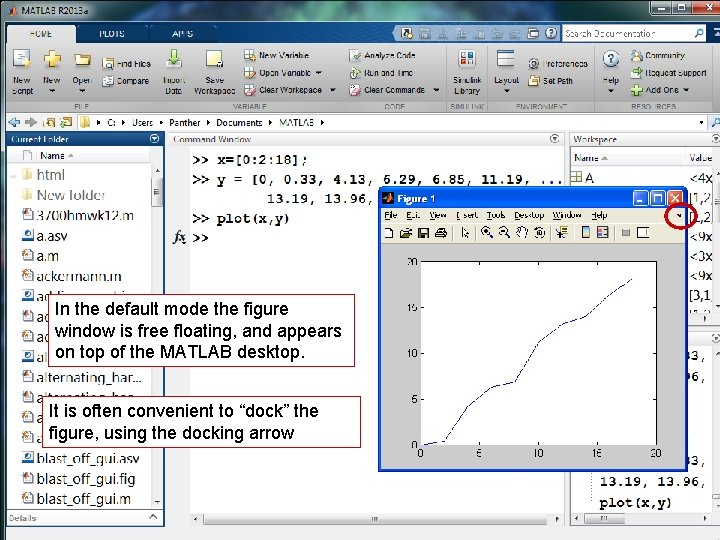Switch to the HOME tab
720x540 pixels.
point(41,34)
